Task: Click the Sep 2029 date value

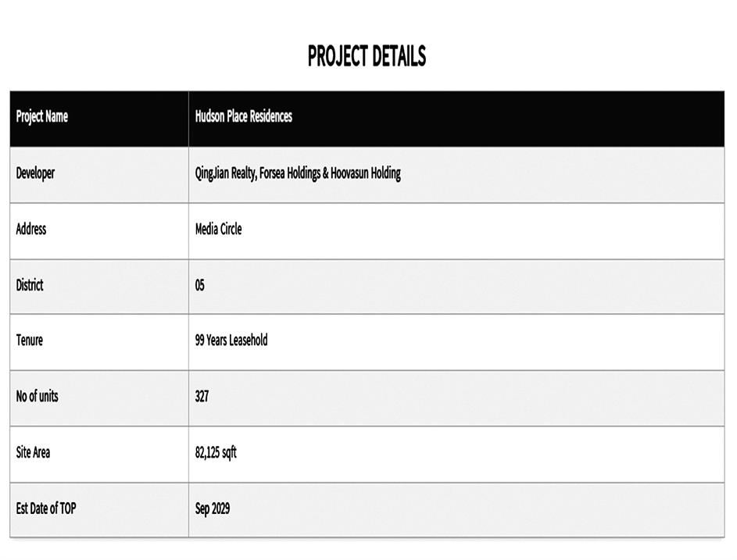Action: [213, 508]
